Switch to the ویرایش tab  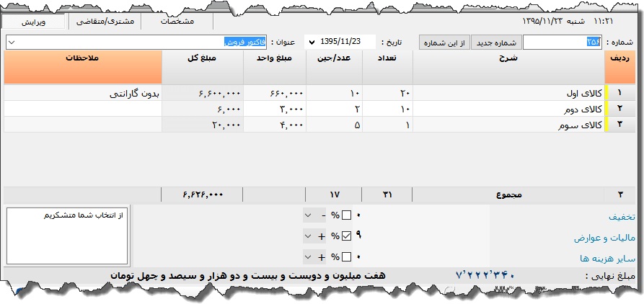[34, 22]
